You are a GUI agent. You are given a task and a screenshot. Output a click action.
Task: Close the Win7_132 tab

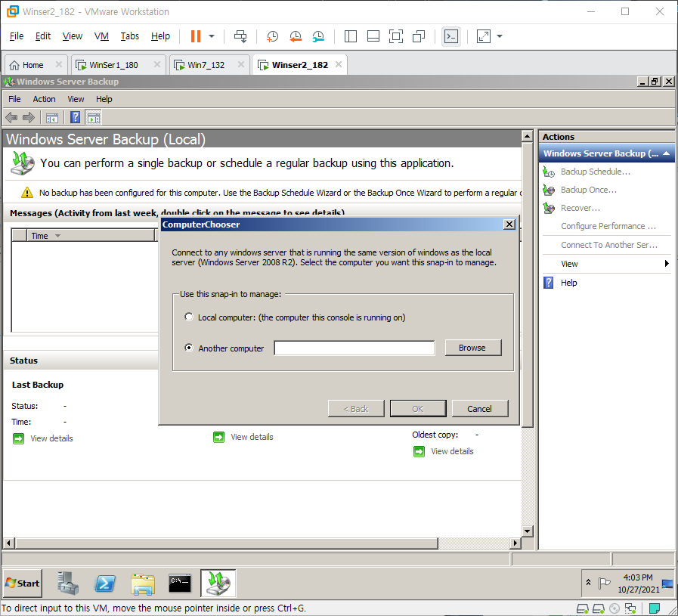pyautogui.click(x=241, y=64)
